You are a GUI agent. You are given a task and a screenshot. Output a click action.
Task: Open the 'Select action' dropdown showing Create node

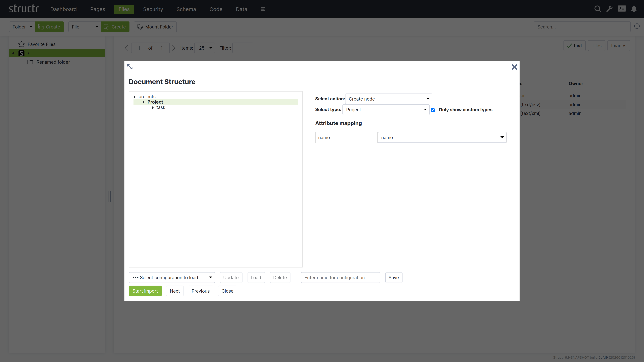pyautogui.click(x=389, y=99)
